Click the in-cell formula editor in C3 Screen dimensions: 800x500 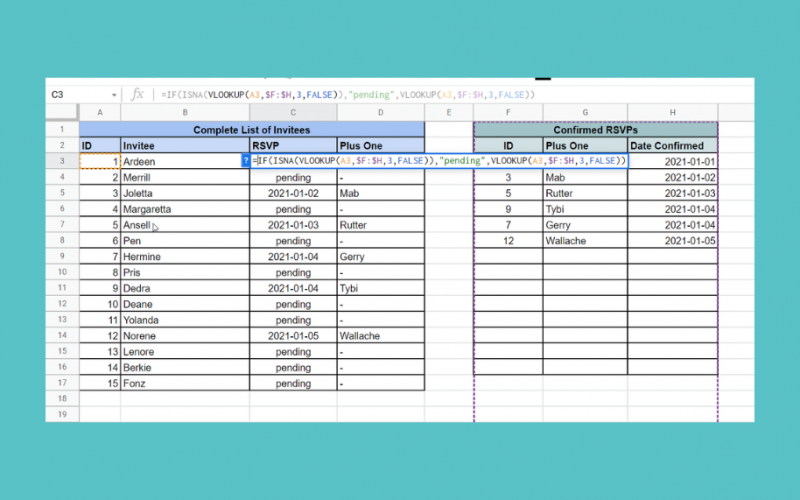[x=440, y=161]
